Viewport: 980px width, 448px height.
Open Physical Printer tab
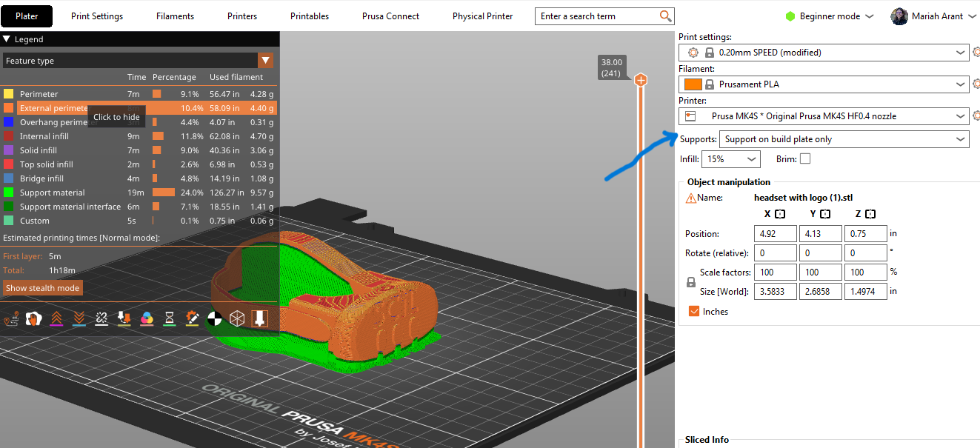[483, 16]
